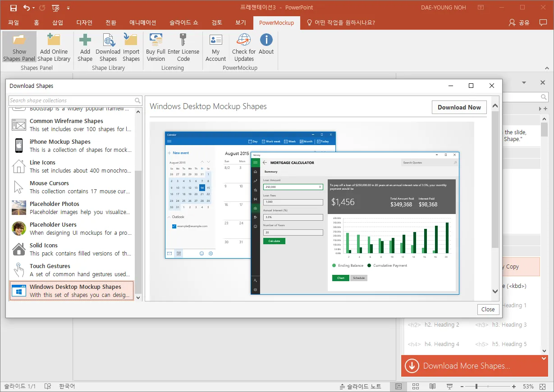
Task: Switch to the 디자인 ribbon tab
Action: pyautogui.click(x=84, y=23)
